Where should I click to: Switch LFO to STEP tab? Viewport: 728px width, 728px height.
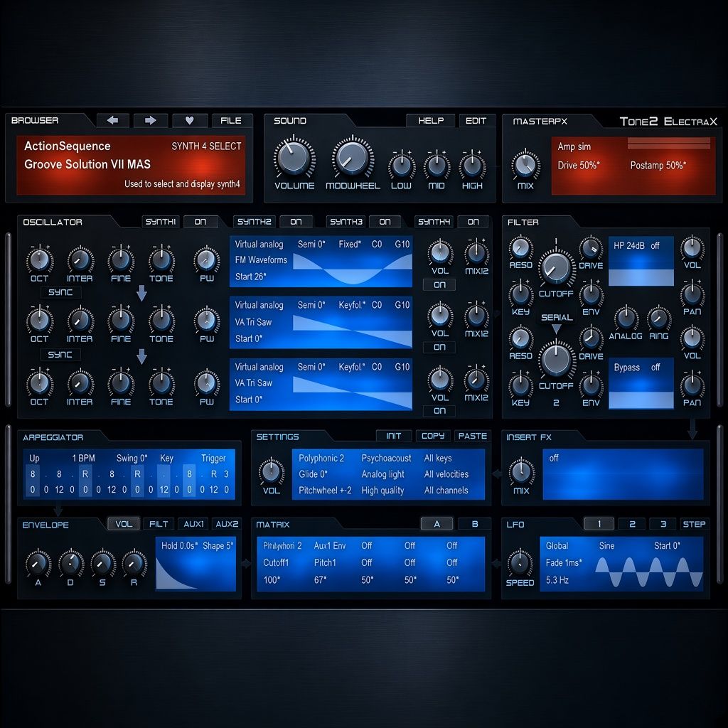(694, 524)
